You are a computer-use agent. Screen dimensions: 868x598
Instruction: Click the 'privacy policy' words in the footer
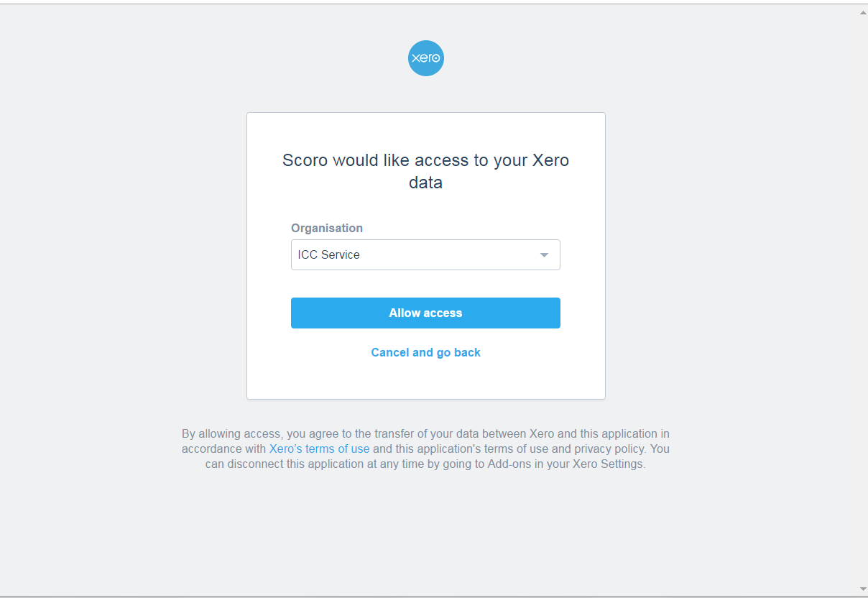click(609, 448)
